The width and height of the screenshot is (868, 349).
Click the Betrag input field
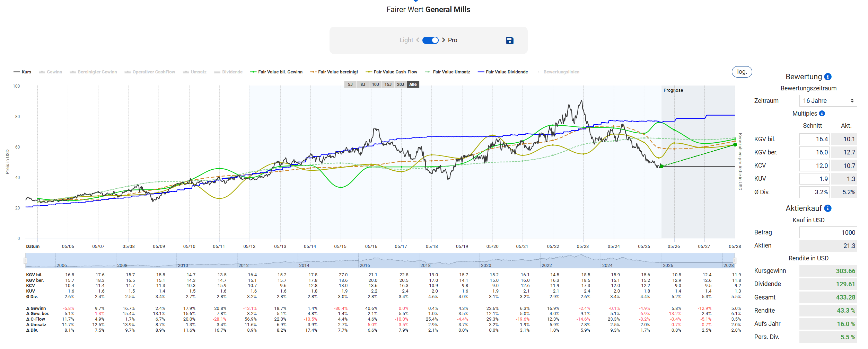coord(828,233)
